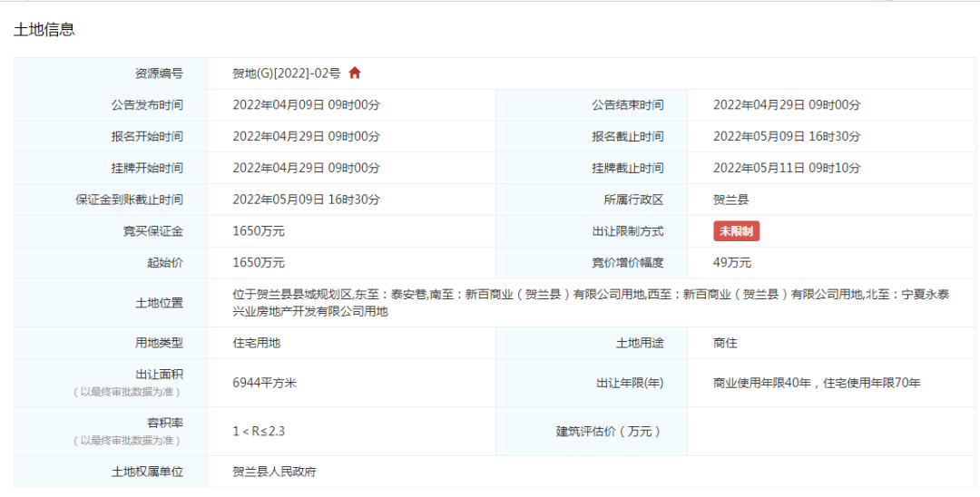Click the 公告结束时间 label

point(628,105)
